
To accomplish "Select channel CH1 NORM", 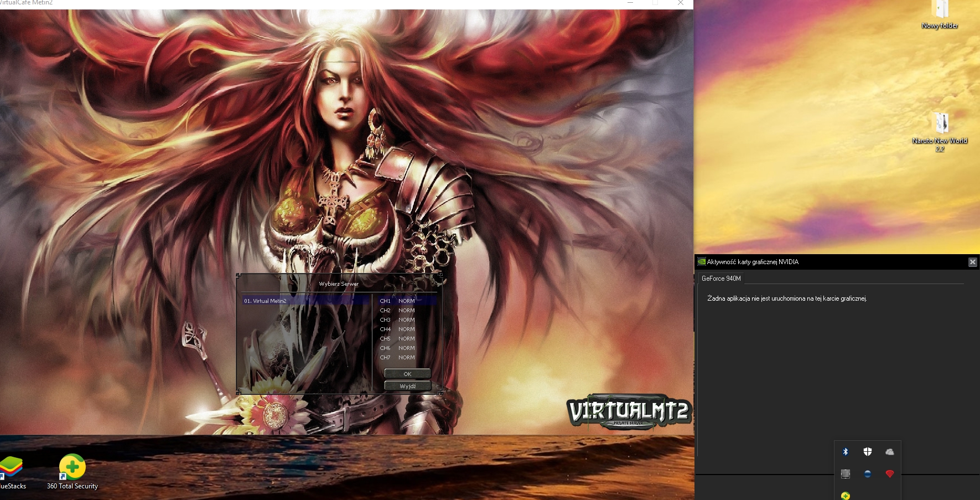I will (x=407, y=301).
